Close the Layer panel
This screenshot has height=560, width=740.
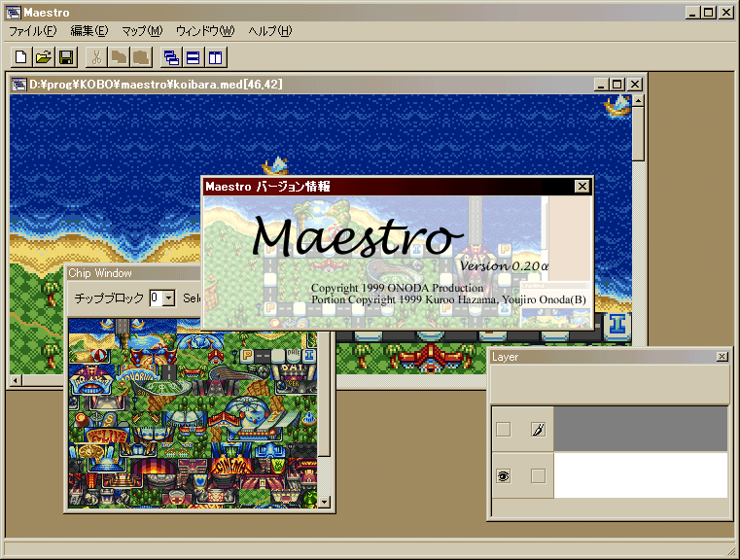(722, 357)
